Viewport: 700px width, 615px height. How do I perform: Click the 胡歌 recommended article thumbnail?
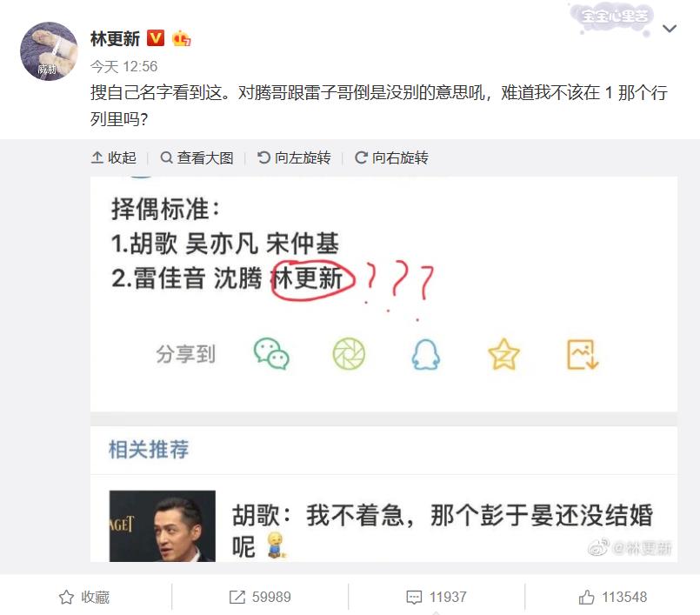[163, 526]
